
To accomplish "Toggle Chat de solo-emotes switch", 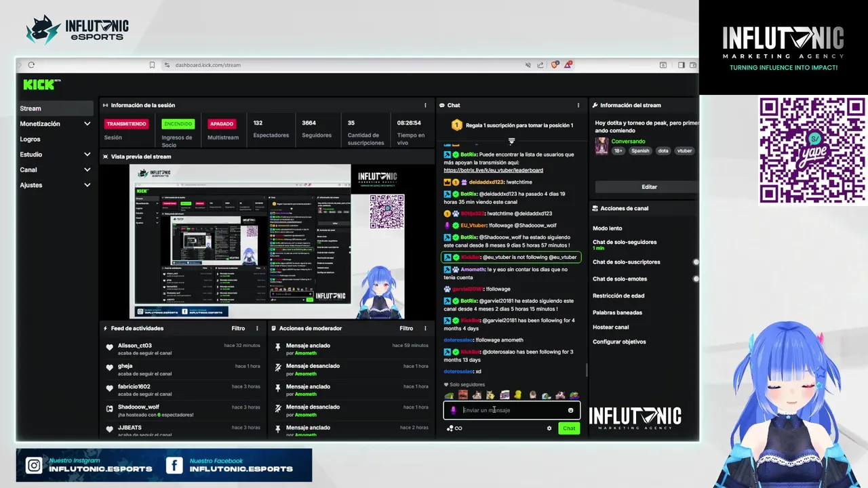I will tap(696, 279).
